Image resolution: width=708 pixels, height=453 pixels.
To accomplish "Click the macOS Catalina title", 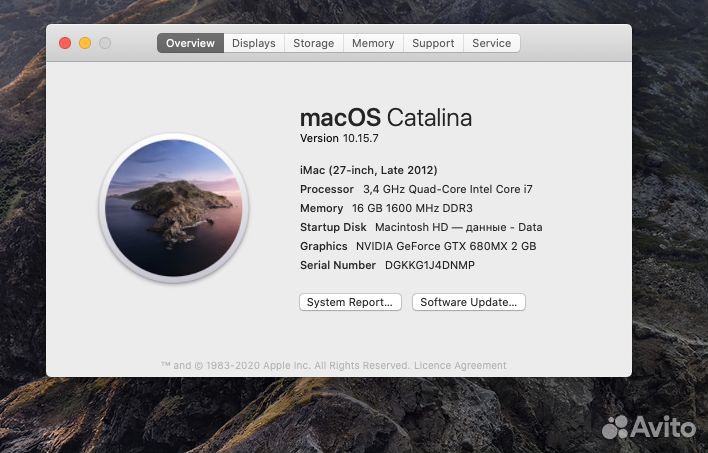I will tap(386, 117).
